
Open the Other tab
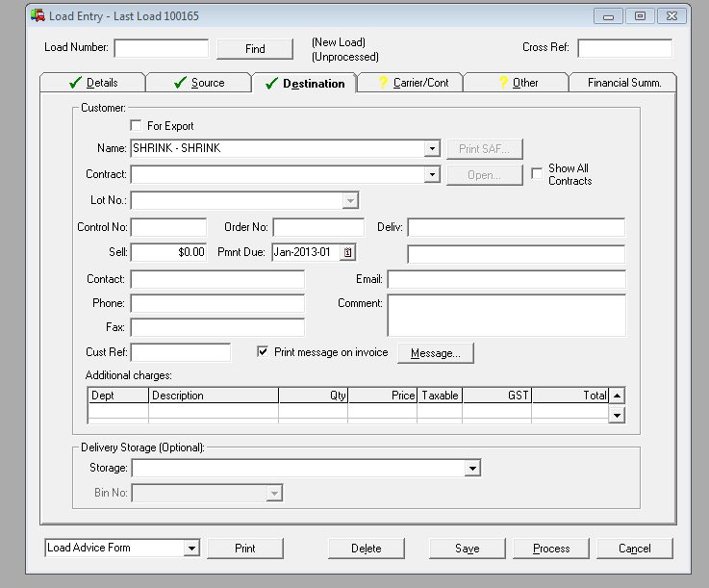click(517, 83)
